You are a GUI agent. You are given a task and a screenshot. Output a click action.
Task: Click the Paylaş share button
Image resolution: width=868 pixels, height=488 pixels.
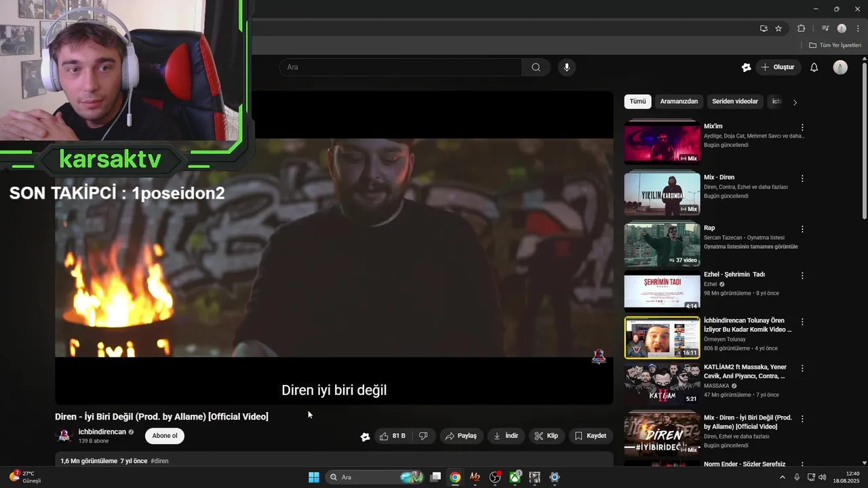click(461, 436)
